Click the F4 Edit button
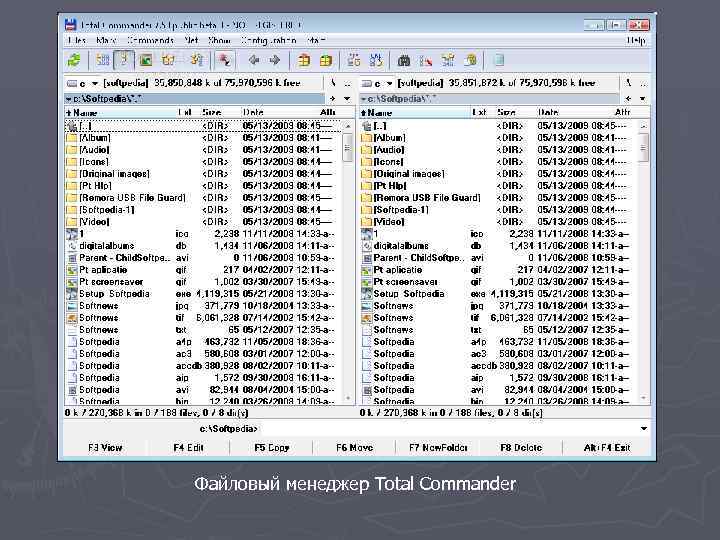The image size is (720, 540). click(x=188, y=448)
